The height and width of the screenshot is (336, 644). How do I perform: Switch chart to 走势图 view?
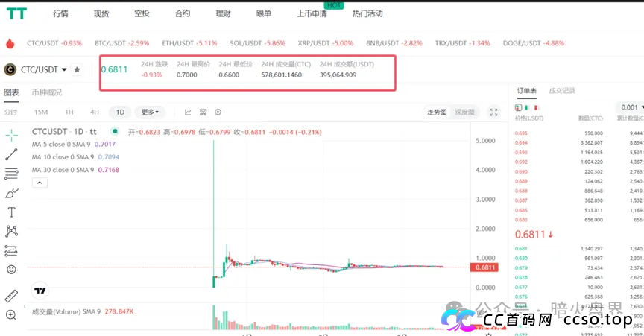point(437,112)
